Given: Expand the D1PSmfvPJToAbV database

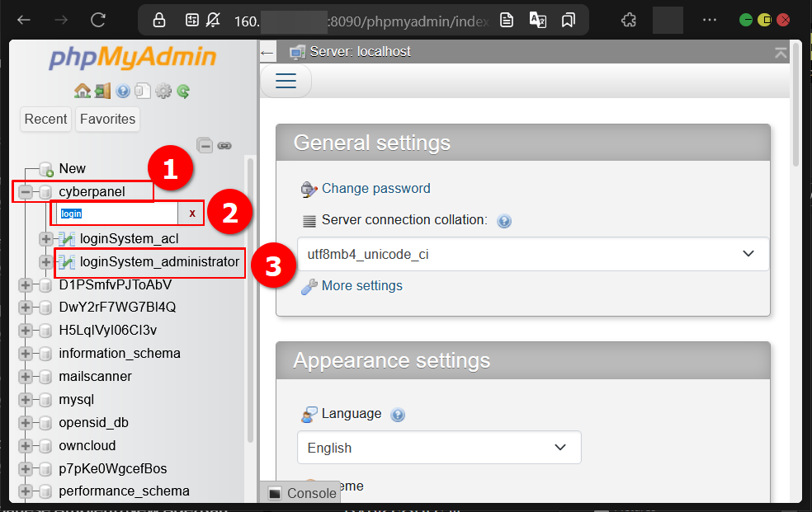Looking at the screenshot, I should [25, 285].
